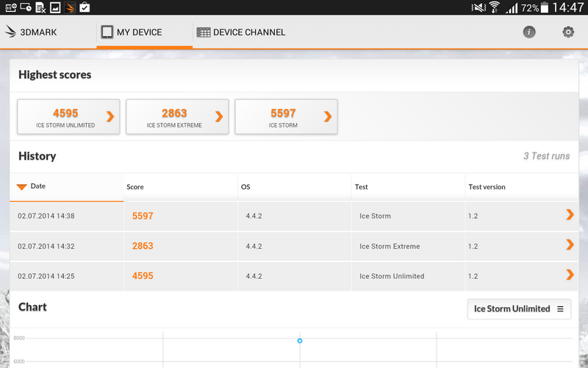Open details arrow for 14:25 Ice Storm Unlimited run
Screen dimensions: 588x368
click(x=570, y=275)
